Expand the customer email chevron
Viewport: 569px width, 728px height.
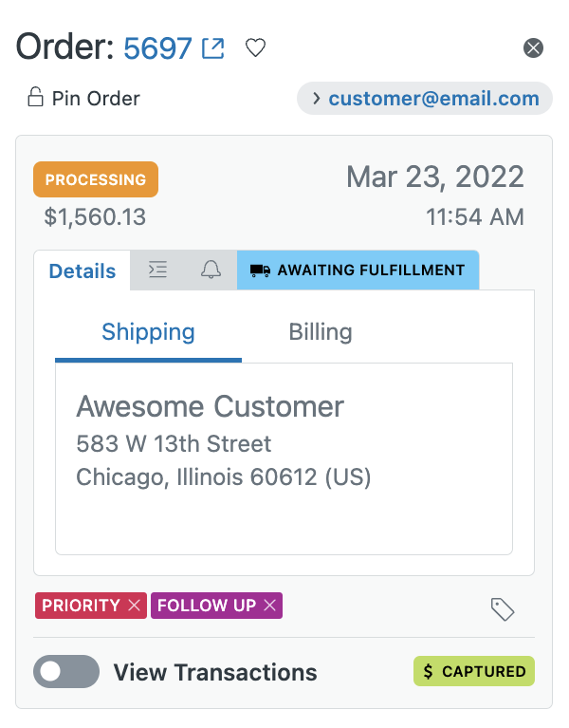click(316, 99)
